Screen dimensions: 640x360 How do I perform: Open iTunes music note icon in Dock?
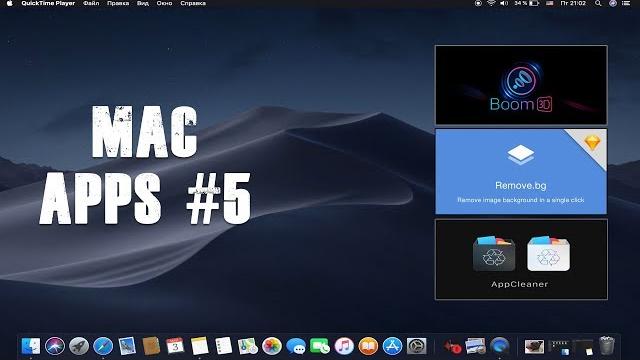(344, 346)
